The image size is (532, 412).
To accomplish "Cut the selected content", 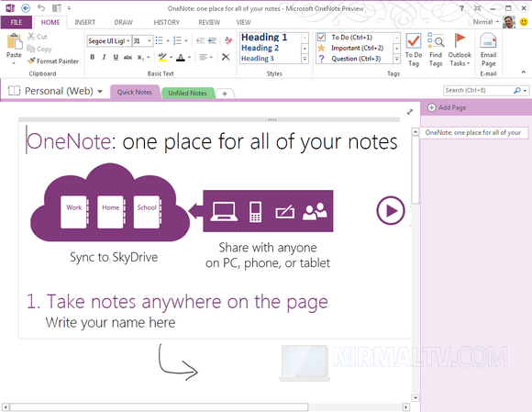I will (x=38, y=37).
